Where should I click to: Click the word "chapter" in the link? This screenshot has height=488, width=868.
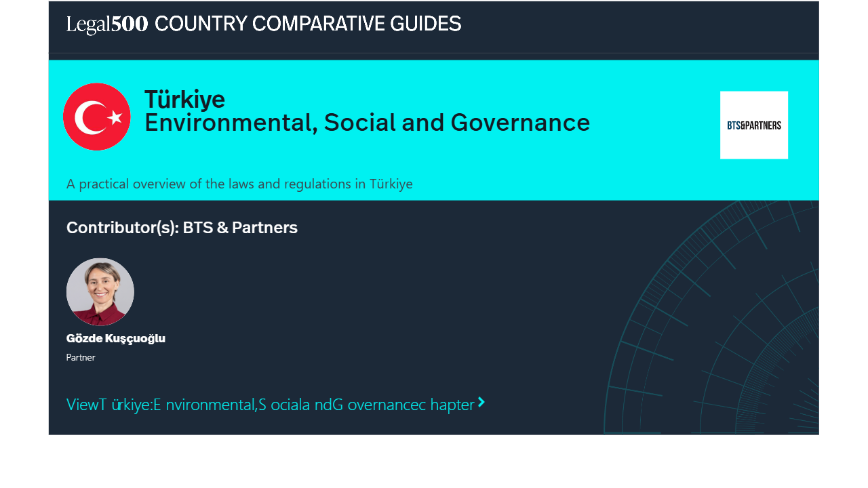pos(452,405)
